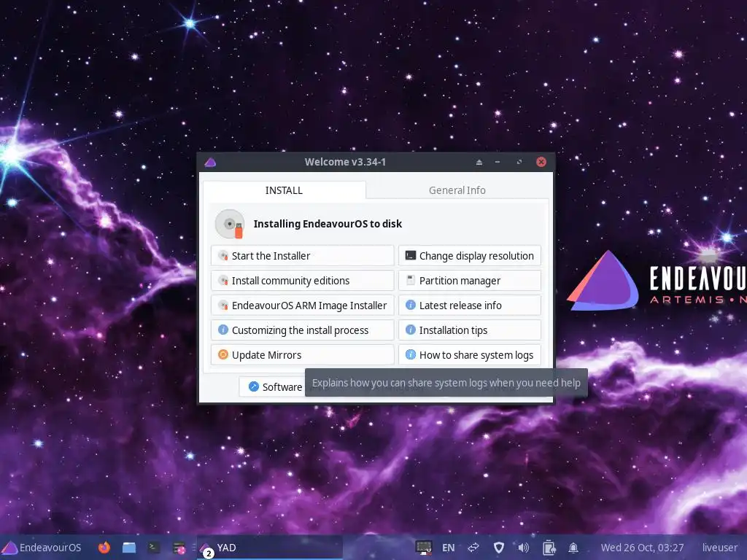Image resolution: width=747 pixels, height=560 pixels.
Task: Open the General Info tab
Action: [457, 190]
